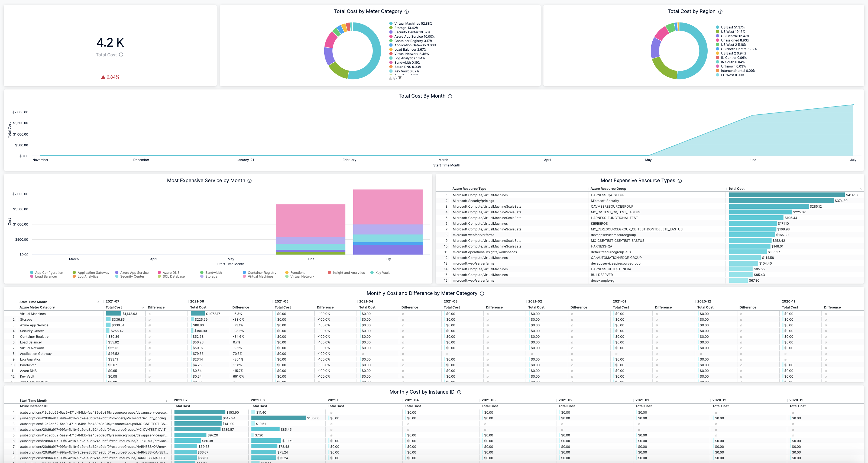Show info for Monthly Cost by Instance ID

(459, 392)
